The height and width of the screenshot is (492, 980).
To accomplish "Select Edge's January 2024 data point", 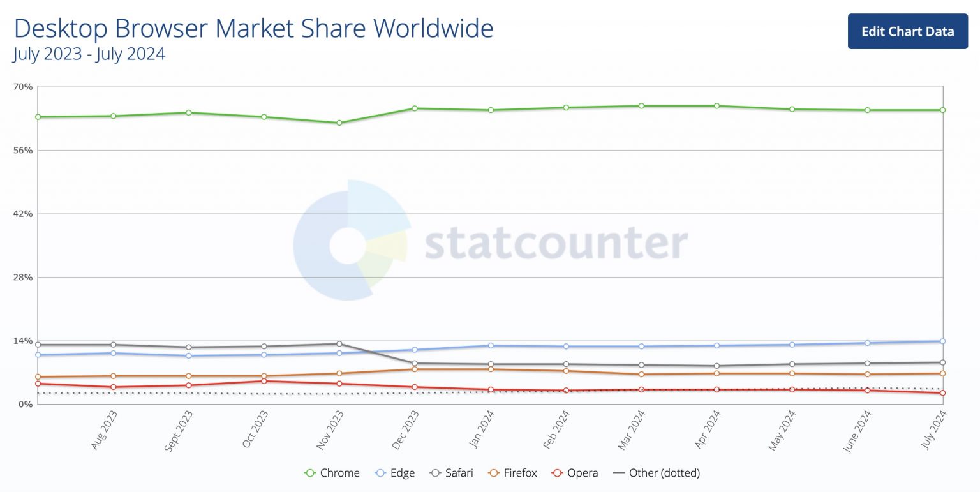I will [491, 345].
